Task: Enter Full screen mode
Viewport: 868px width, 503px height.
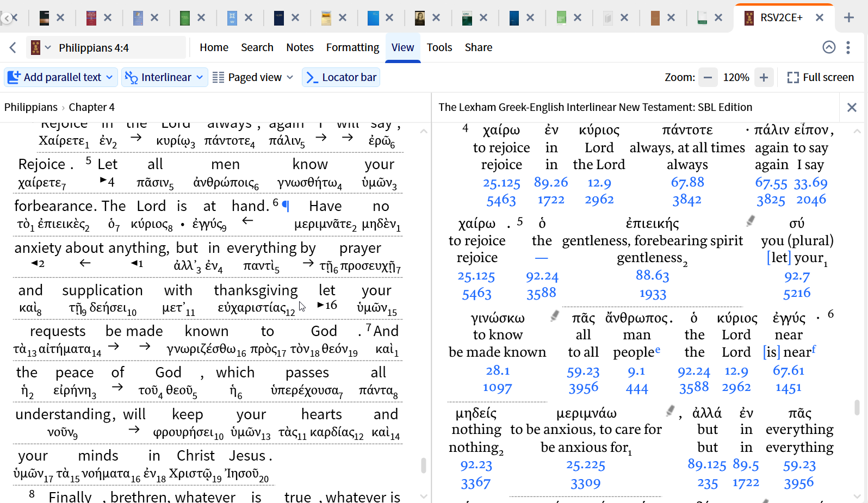Action: (x=820, y=77)
